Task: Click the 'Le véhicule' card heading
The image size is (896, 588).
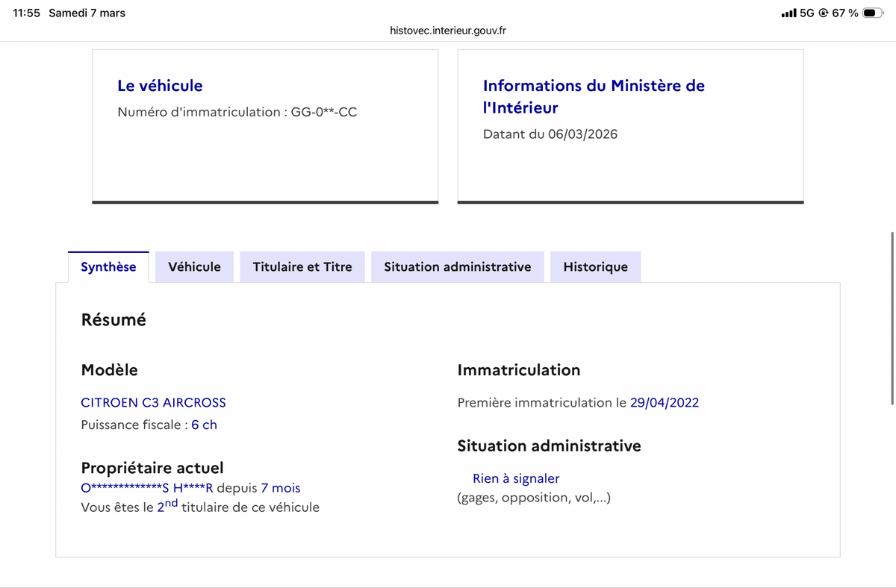Action: pyautogui.click(x=160, y=86)
